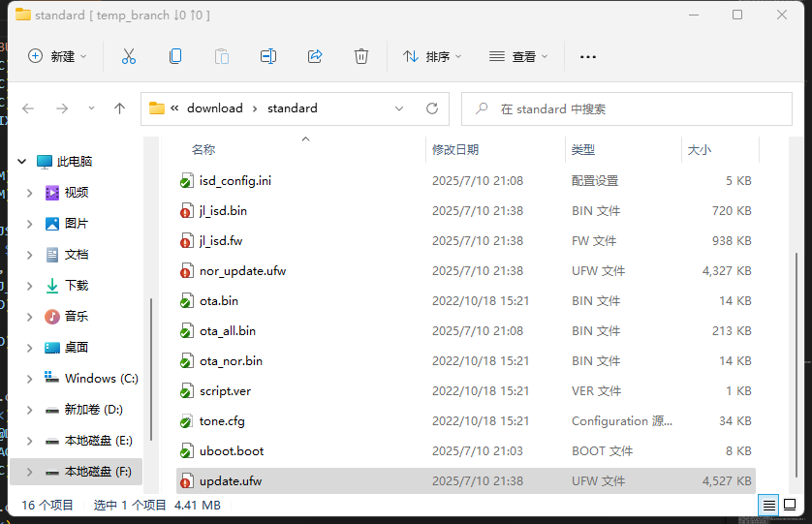Click the file icon of jl_isd.bin
The width and height of the screenshot is (812, 524).
click(x=187, y=211)
